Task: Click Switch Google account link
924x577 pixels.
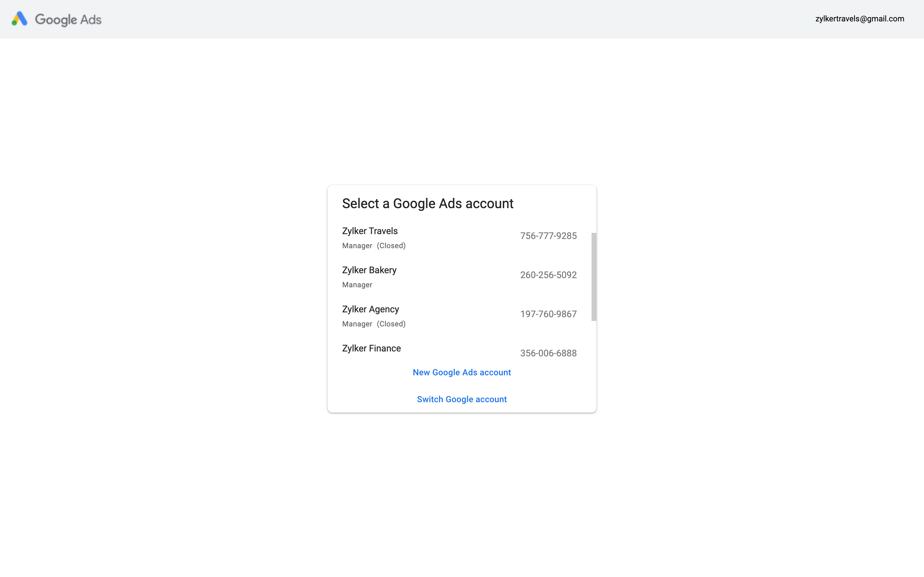Action: point(461,399)
